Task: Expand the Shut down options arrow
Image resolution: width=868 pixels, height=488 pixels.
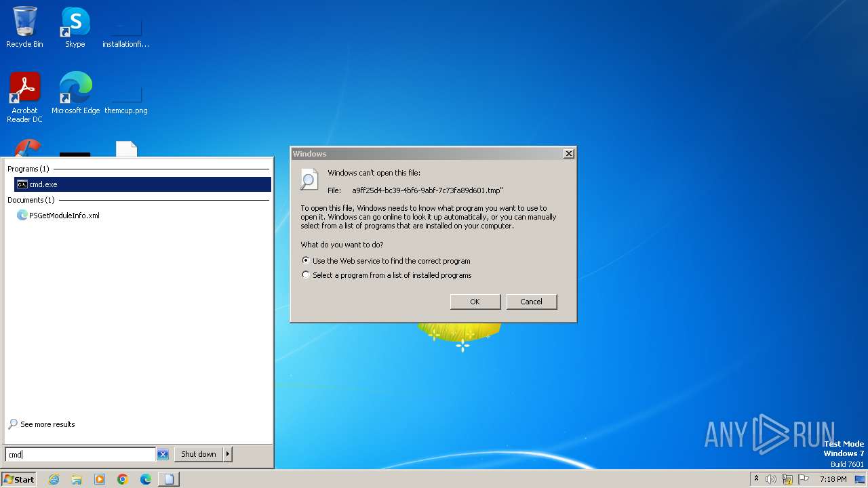Action: point(228,454)
